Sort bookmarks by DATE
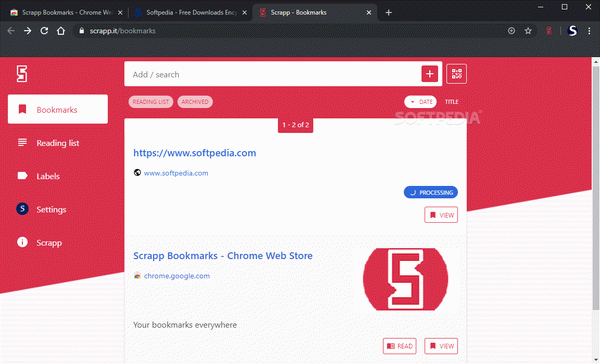600x364 pixels. tap(421, 102)
